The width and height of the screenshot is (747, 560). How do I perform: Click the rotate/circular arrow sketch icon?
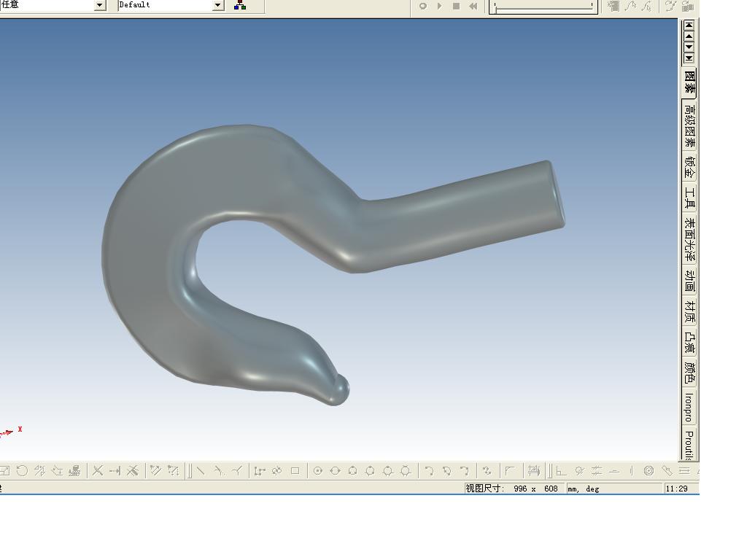click(22, 471)
